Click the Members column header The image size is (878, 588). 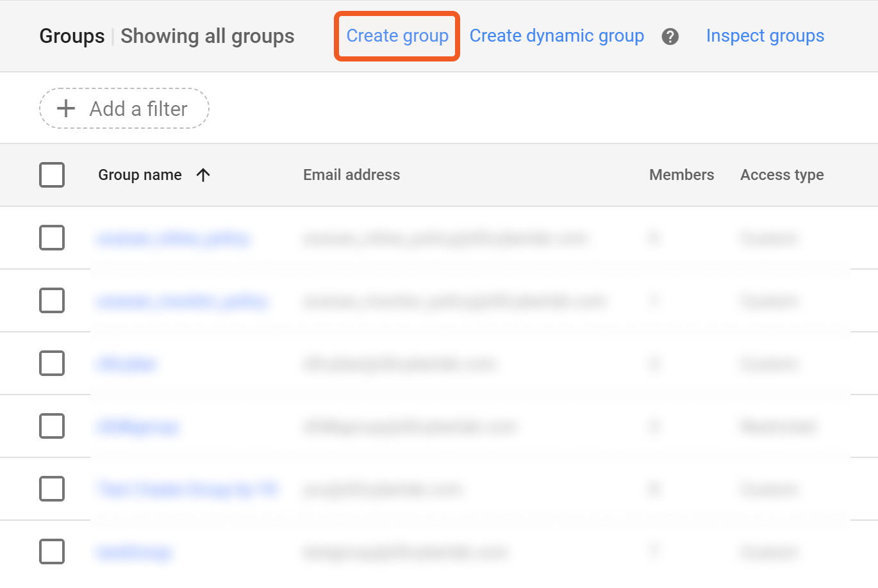681,175
